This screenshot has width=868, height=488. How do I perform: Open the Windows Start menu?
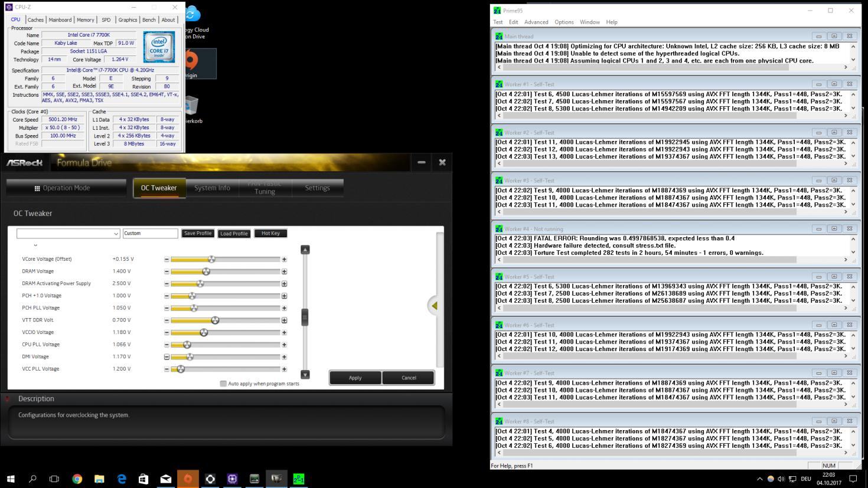[11, 479]
